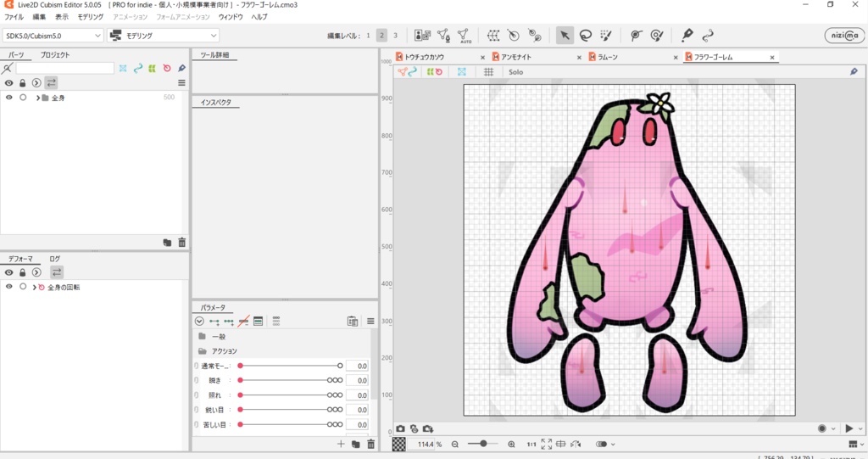Select the arrow selection tool
This screenshot has height=459, width=868.
point(565,36)
